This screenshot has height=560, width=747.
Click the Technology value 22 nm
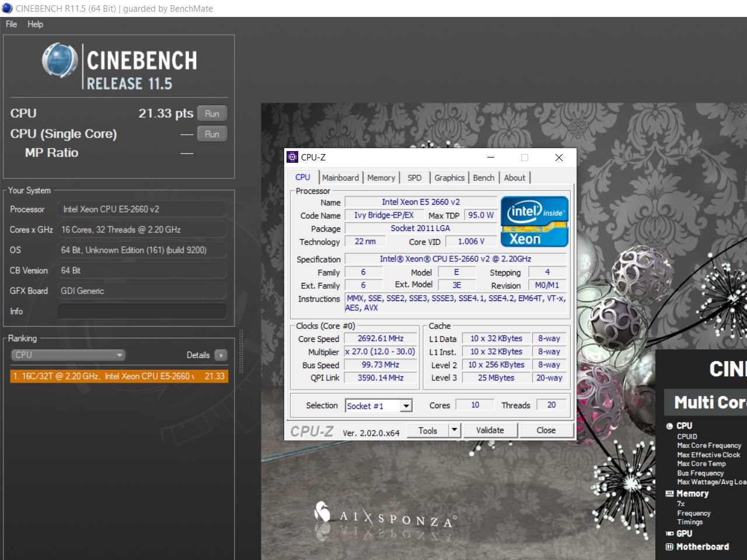click(365, 242)
